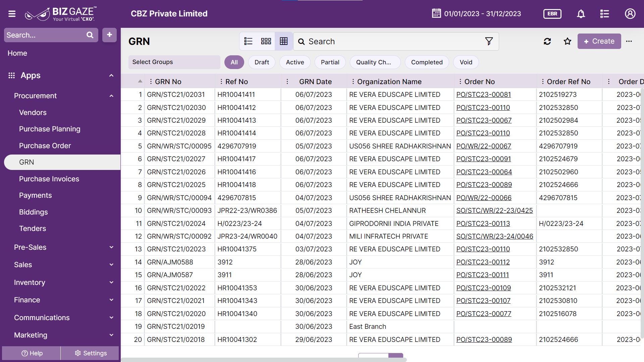Open the hamburger menu icon
This screenshot has height=362, width=644.
click(12, 14)
